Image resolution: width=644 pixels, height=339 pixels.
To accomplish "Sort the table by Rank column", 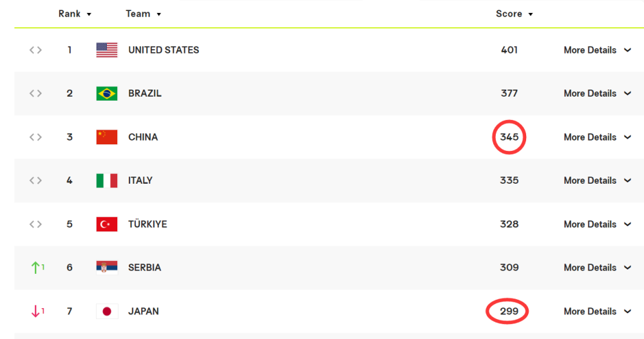I will coord(75,14).
